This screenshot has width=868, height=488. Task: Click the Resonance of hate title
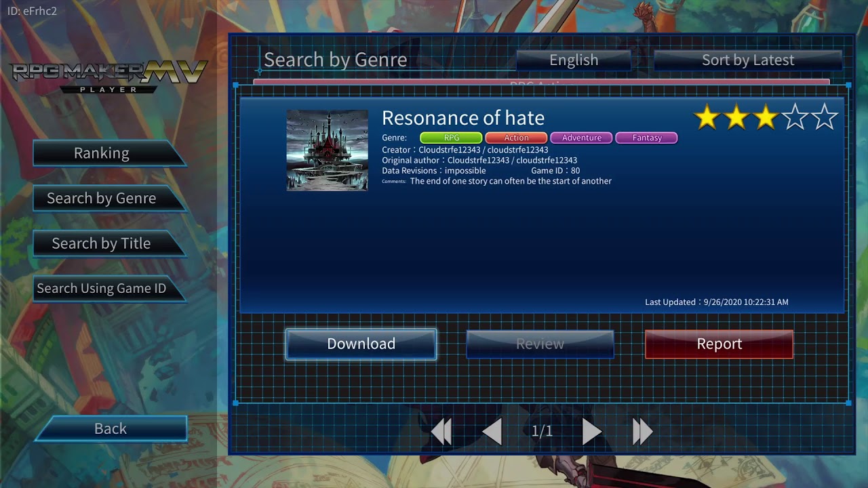point(463,118)
